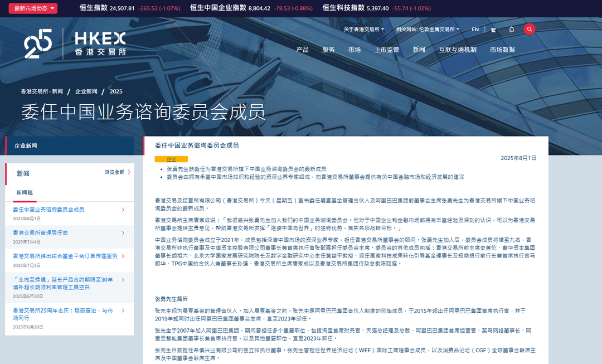Select the 新闻稿 tab
602x364 pixels.
pyautogui.click(x=25, y=193)
